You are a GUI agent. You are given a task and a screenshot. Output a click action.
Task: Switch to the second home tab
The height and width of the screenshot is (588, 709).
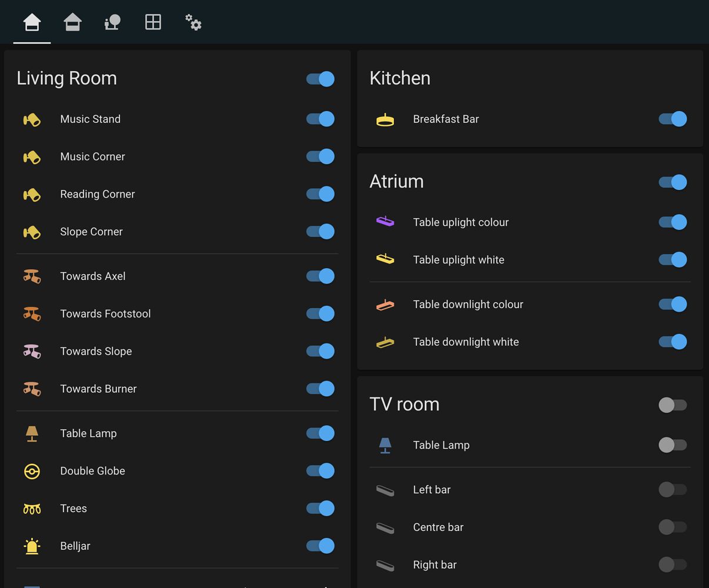72,22
